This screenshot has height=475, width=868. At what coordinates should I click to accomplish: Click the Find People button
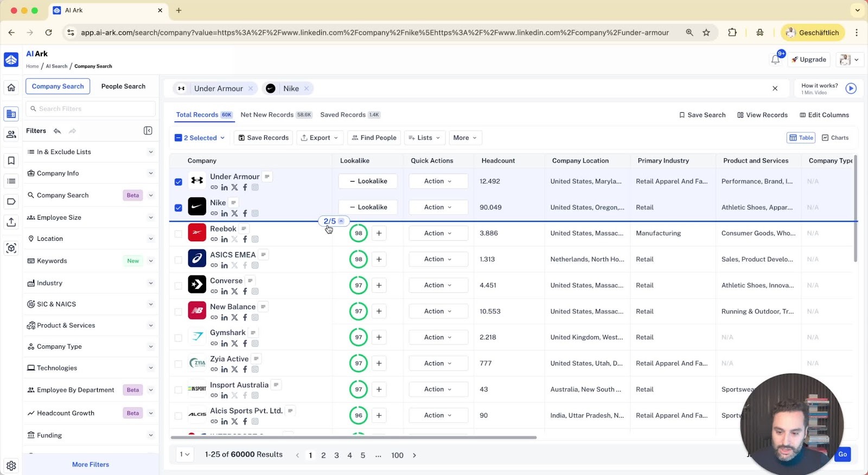point(374,138)
